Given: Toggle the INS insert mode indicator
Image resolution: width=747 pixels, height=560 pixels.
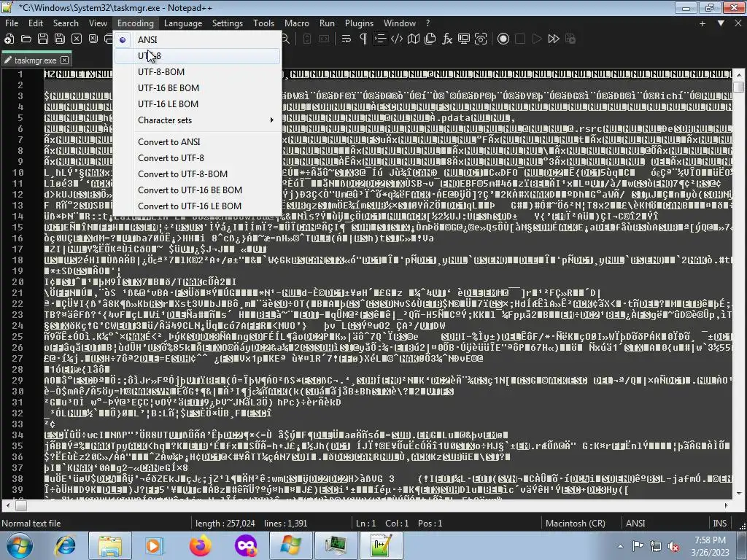Looking at the screenshot, I should point(719,524).
